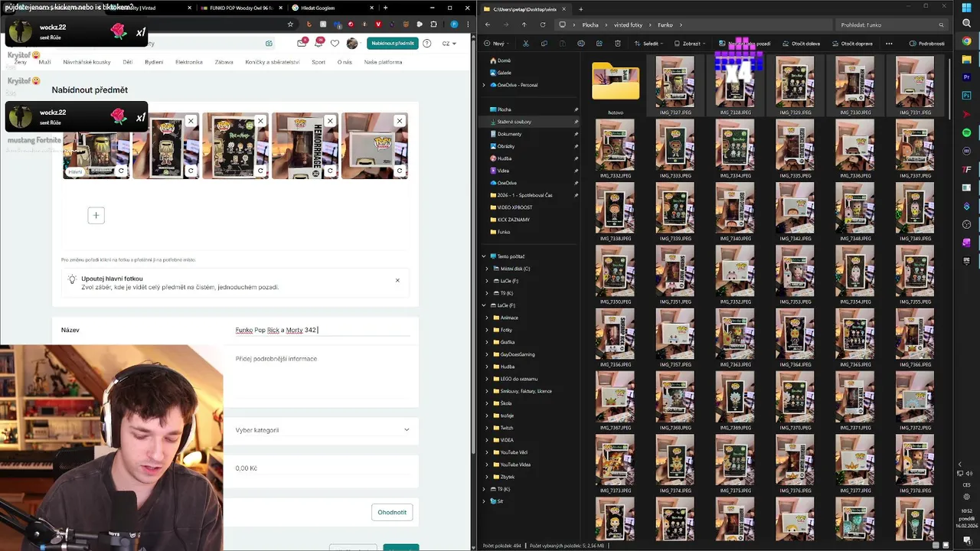Click Ohodnotit button

point(392,512)
